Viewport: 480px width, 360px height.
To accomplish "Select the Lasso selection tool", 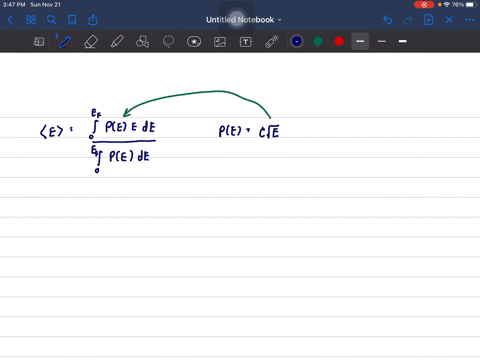I will [x=168, y=42].
